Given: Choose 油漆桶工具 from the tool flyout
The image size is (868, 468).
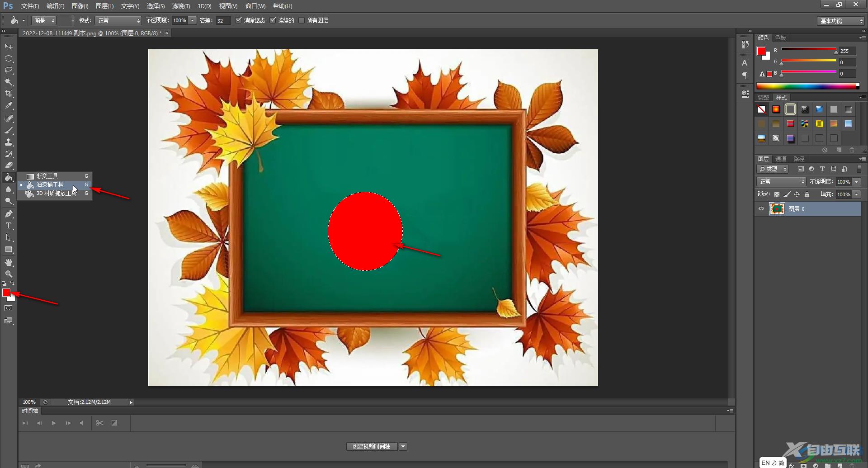Looking at the screenshot, I should (55, 184).
